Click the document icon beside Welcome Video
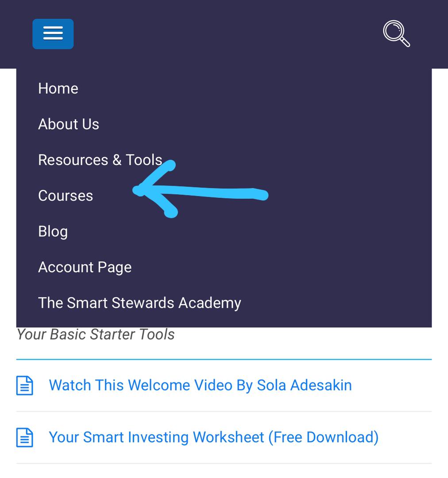 pos(25,385)
